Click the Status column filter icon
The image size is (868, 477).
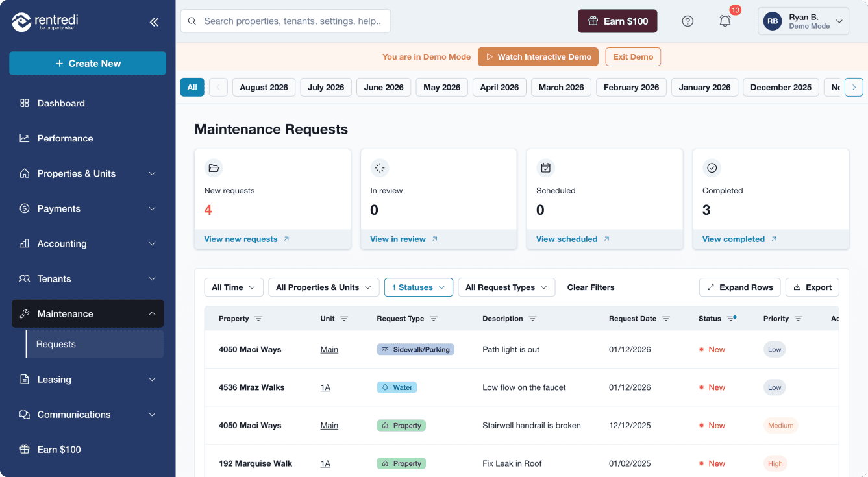(x=731, y=319)
